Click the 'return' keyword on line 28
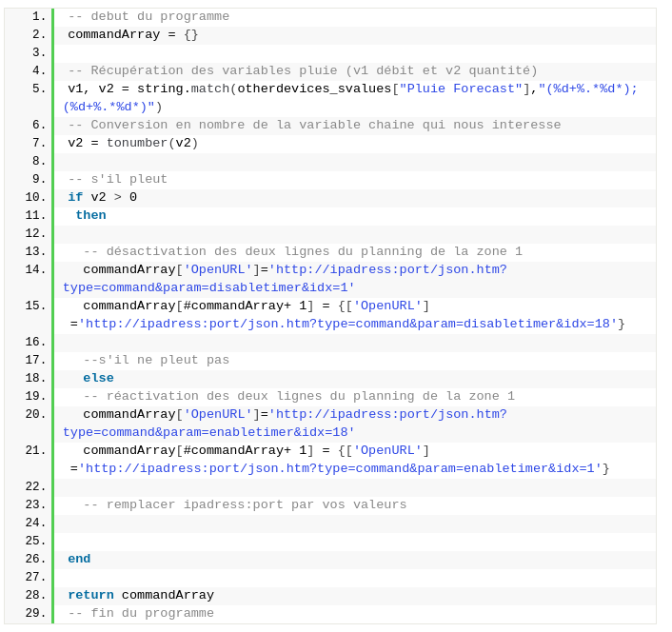The width and height of the screenshot is (672, 632). point(90,595)
